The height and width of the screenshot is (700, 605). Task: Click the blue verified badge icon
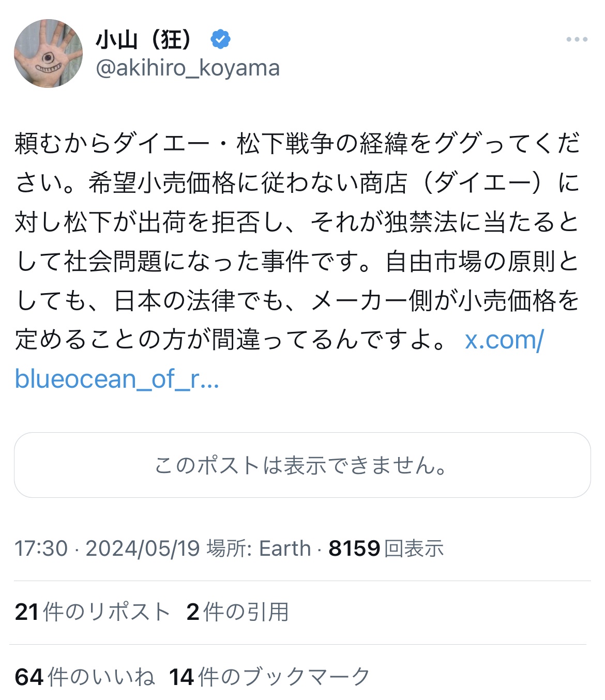point(221,39)
